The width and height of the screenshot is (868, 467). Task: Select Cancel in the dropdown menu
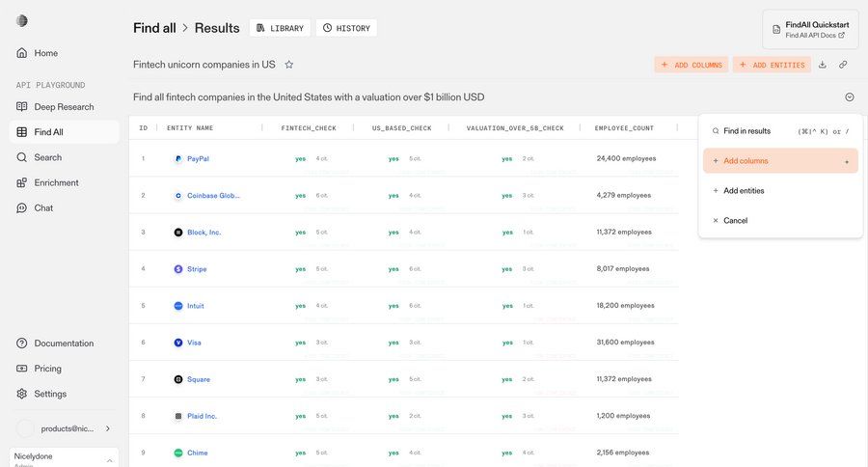(x=735, y=221)
